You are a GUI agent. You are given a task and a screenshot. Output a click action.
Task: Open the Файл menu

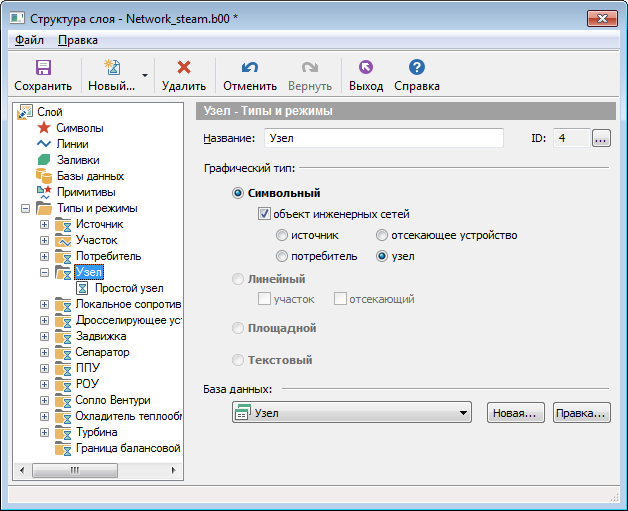click(x=29, y=40)
